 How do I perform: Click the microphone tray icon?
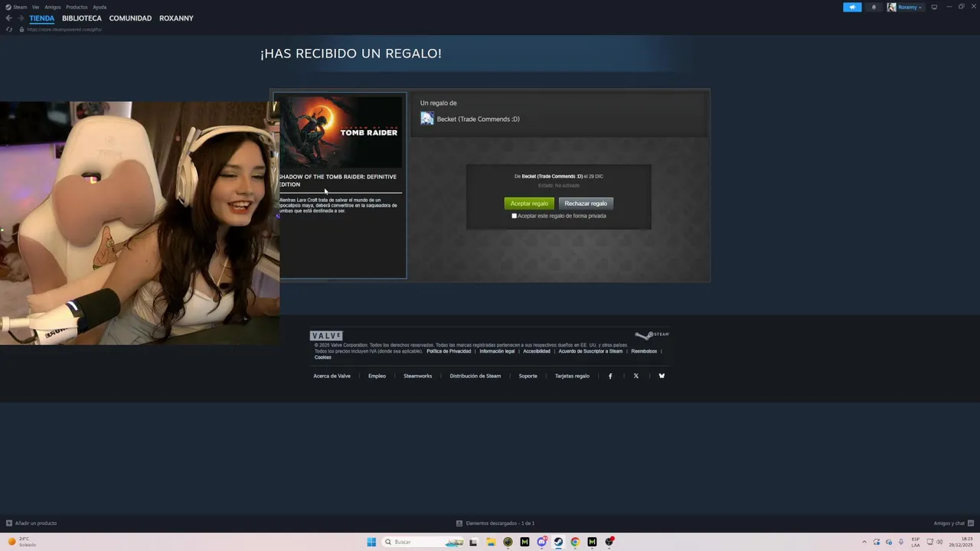[901, 542]
